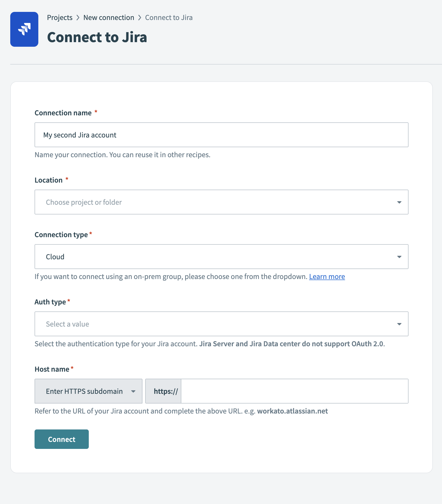Click the required asterisk beside Location
Viewport: 442px width, 504px height.
pyautogui.click(x=67, y=179)
